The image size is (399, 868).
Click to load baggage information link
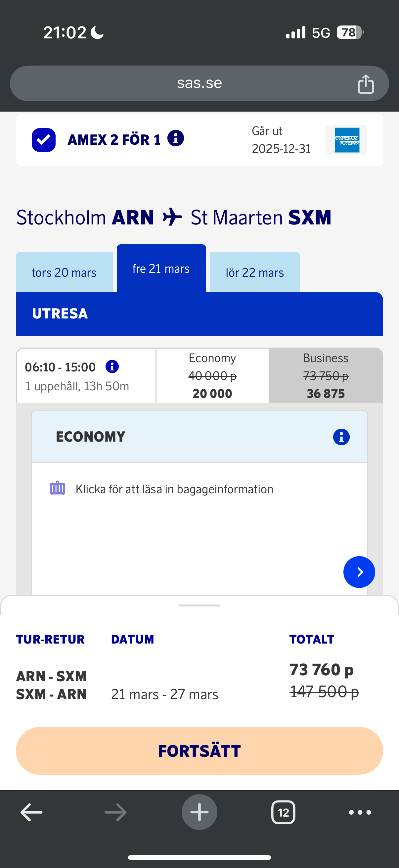[174, 489]
